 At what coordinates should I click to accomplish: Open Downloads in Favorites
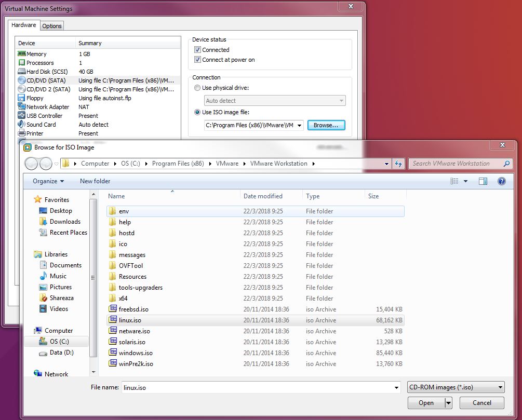point(65,222)
